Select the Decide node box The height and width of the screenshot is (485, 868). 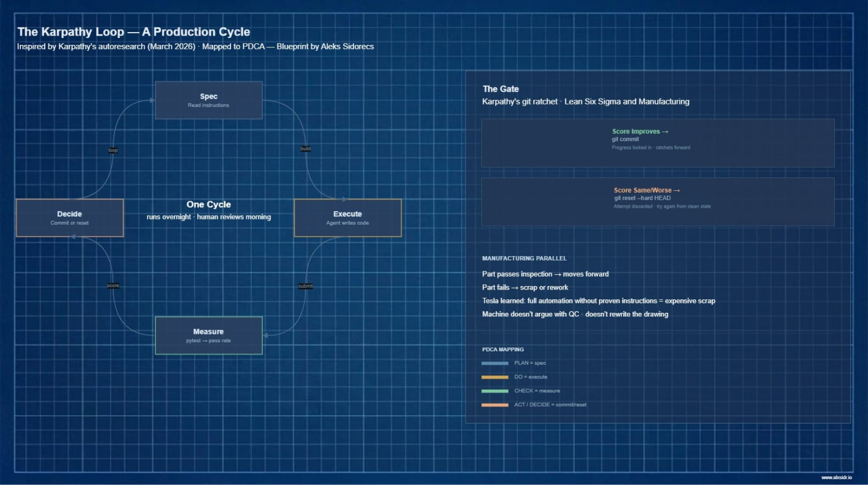click(69, 218)
